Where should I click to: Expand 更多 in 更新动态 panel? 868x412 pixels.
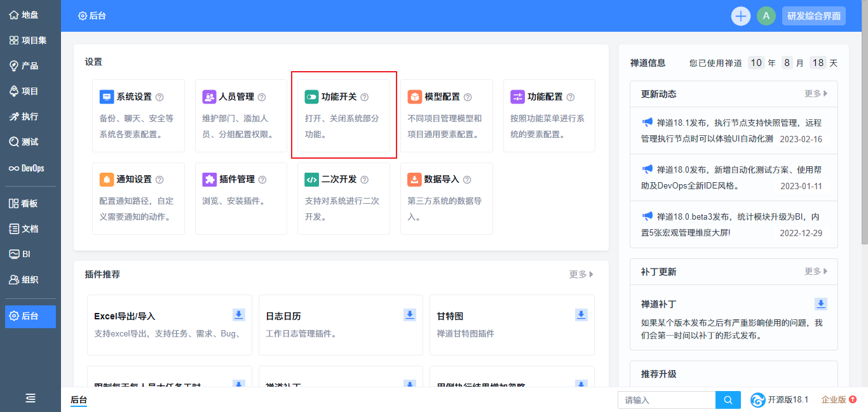click(816, 94)
